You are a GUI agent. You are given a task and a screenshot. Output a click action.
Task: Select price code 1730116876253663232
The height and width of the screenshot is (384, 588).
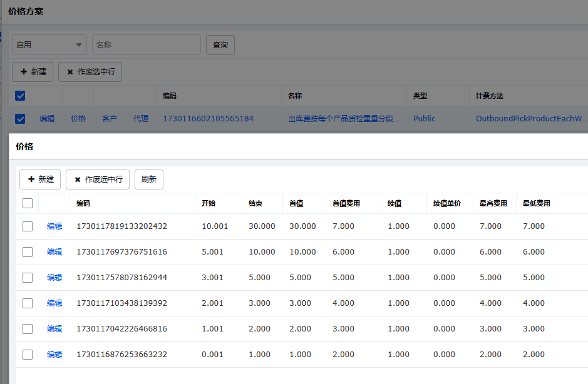click(122, 355)
